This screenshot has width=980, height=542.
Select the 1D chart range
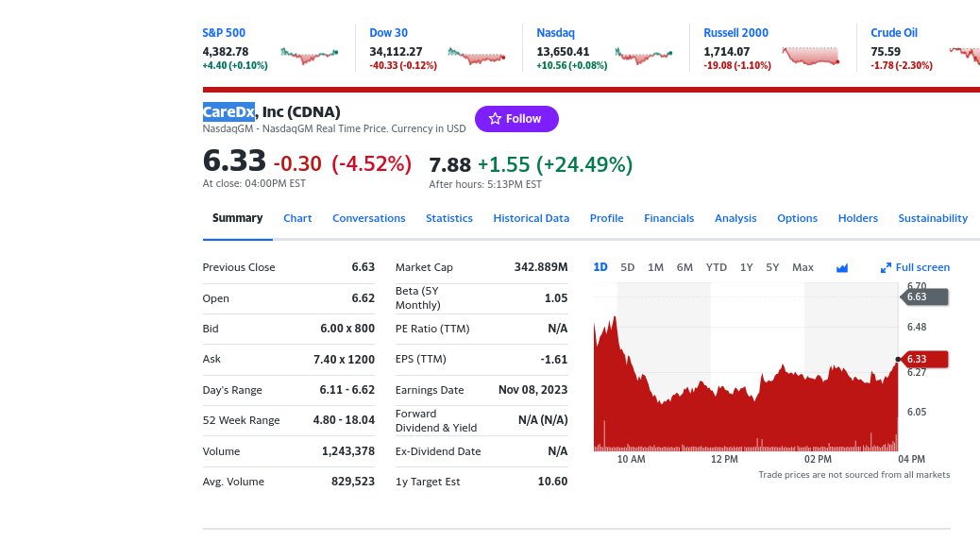[x=600, y=267]
